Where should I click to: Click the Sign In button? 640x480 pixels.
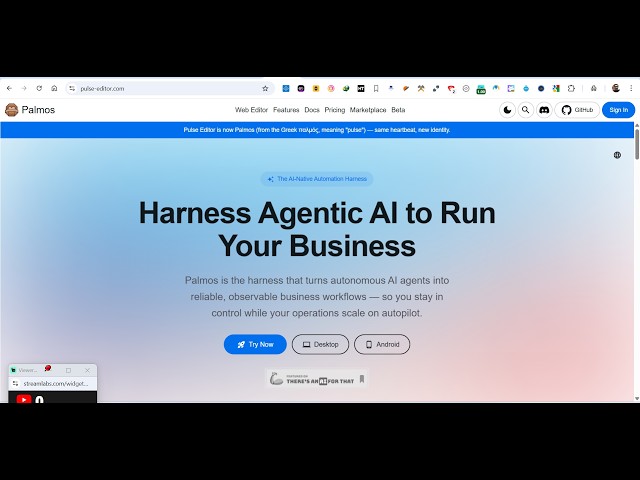618,110
